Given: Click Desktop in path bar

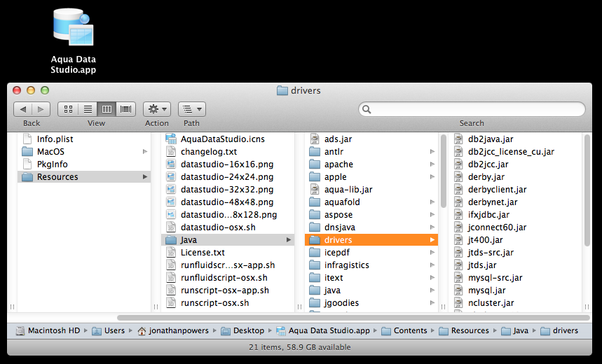Looking at the screenshot, I should click(243, 330).
